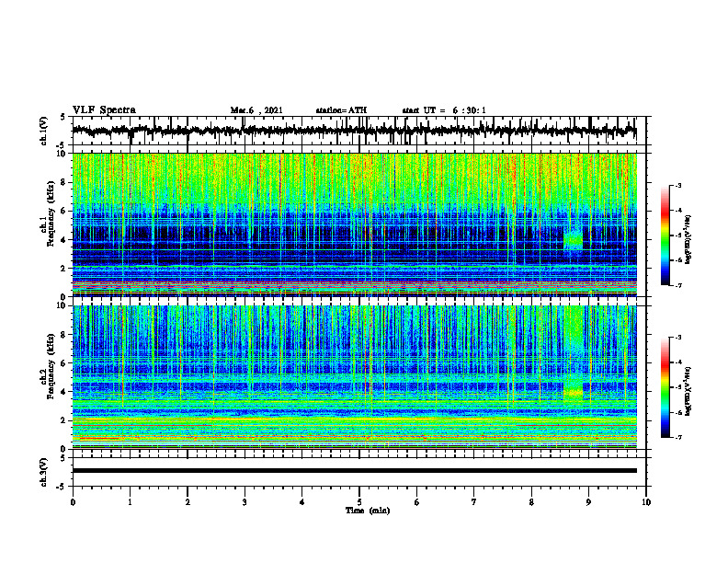Select the date text "Mar.6 , 2021"
The width and height of the screenshot is (728, 563).
click(256, 110)
